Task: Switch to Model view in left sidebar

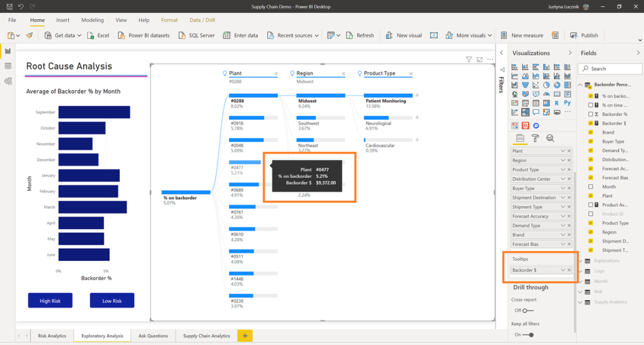Action: tap(8, 81)
